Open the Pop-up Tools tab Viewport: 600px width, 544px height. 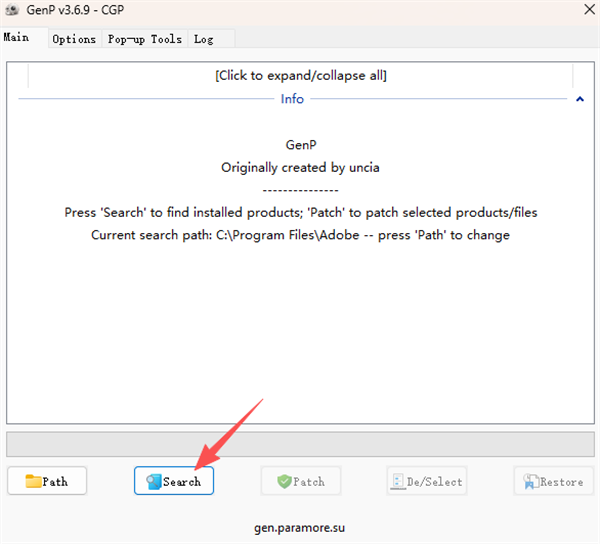tap(145, 39)
